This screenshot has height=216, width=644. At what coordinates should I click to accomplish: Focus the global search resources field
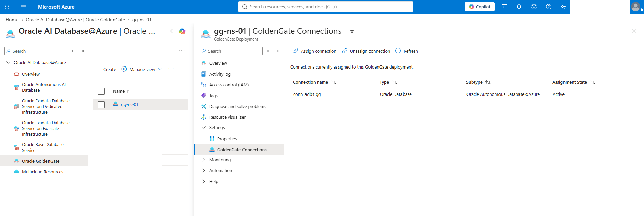[326, 7]
